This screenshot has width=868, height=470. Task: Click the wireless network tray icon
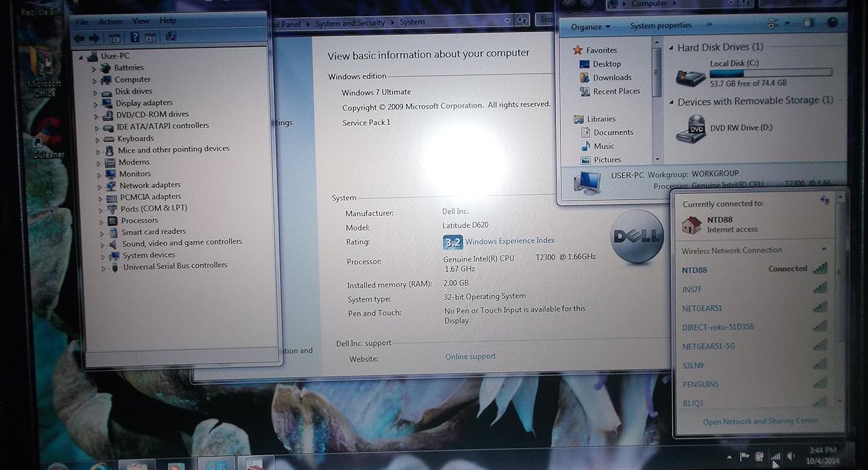(775, 457)
